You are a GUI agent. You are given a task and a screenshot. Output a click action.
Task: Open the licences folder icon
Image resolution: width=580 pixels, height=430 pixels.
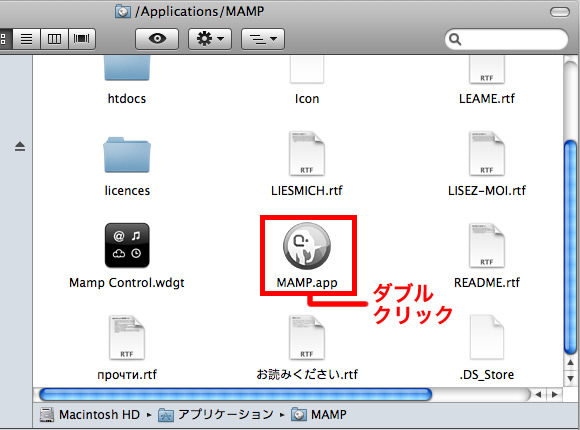(127, 155)
